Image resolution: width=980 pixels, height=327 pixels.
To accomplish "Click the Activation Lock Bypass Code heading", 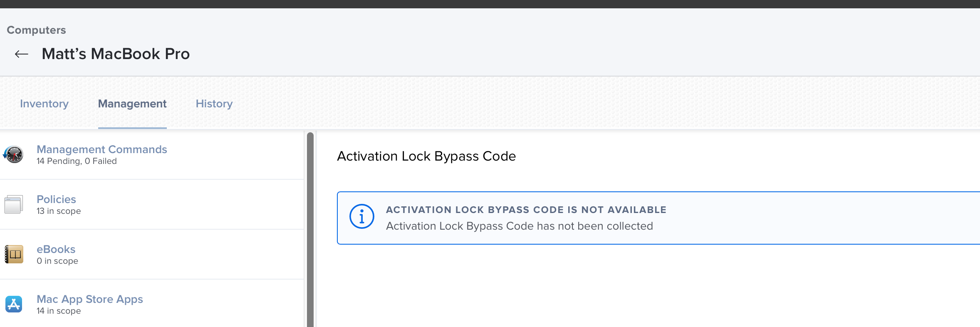I will tap(426, 156).
